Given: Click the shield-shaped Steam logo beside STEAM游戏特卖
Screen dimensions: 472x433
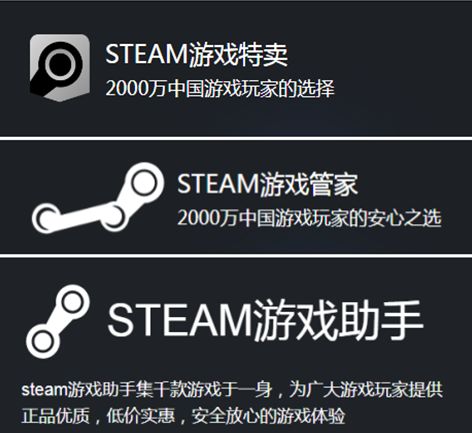Looking at the screenshot, I should [60, 68].
